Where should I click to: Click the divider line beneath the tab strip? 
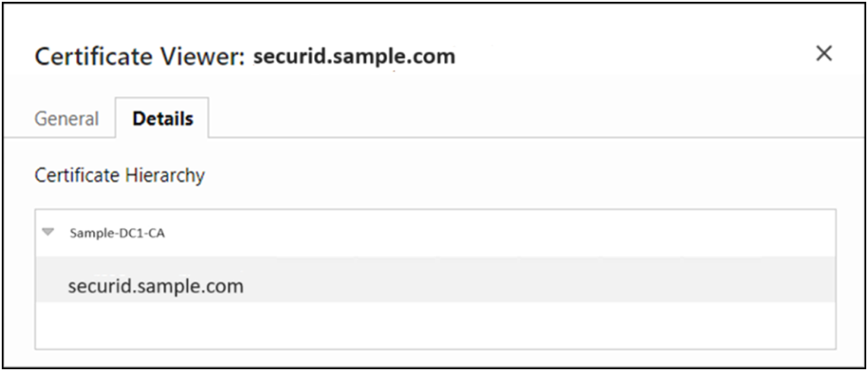pos(531,138)
